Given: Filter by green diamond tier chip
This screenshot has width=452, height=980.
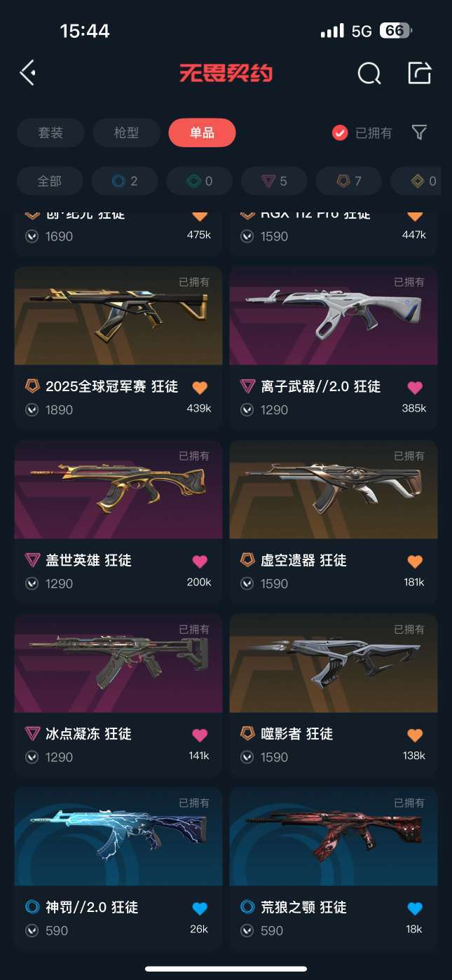Looking at the screenshot, I should [200, 181].
